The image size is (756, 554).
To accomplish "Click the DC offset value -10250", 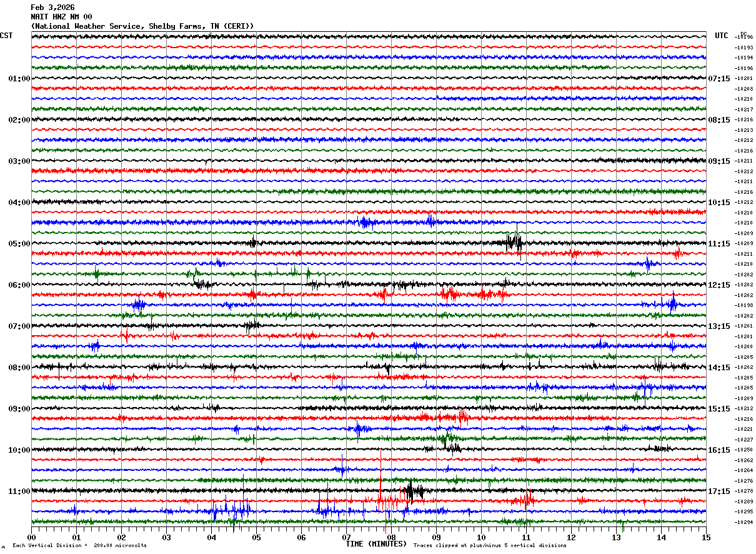I will (744, 450).
